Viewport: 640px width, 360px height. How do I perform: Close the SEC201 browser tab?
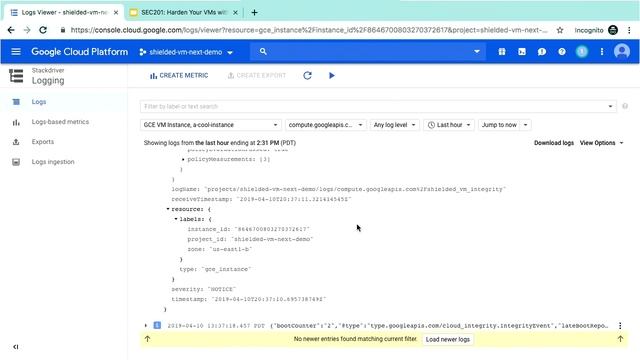pos(235,13)
